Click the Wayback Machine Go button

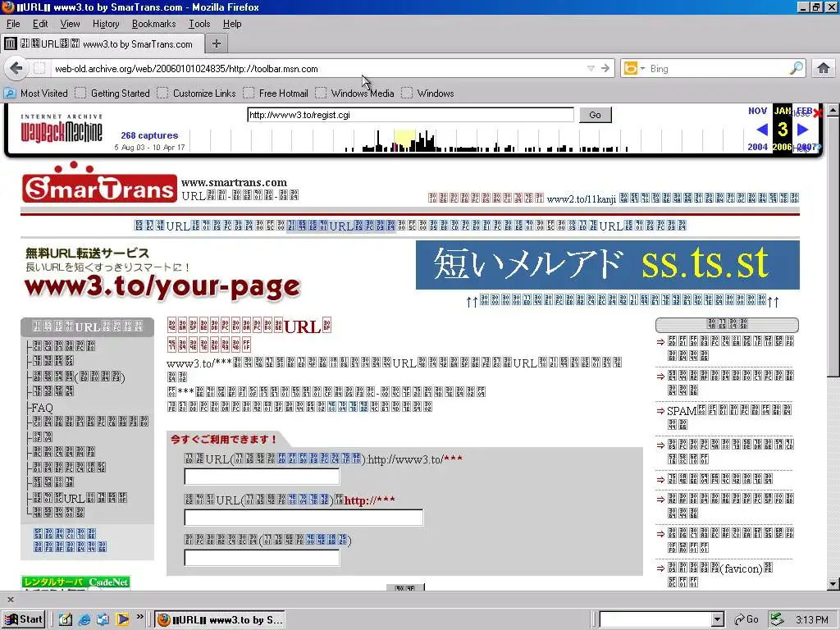click(x=596, y=115)
